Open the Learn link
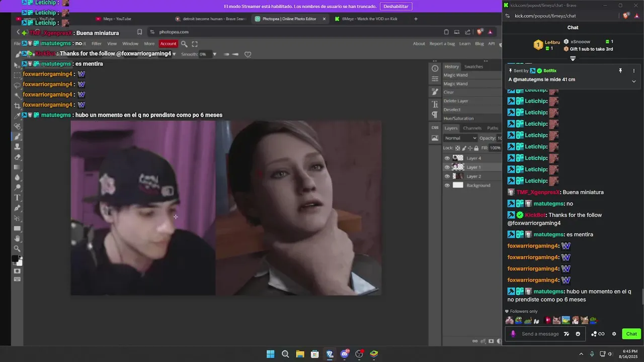 pos(465,44)
